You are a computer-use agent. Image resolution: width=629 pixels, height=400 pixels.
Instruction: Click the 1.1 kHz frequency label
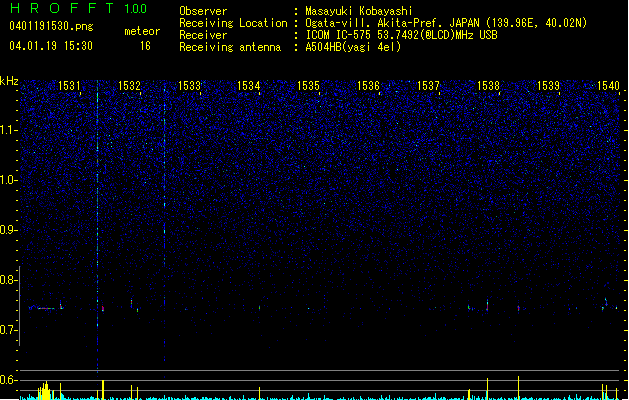pyautogui.click(x=9, y=130)
